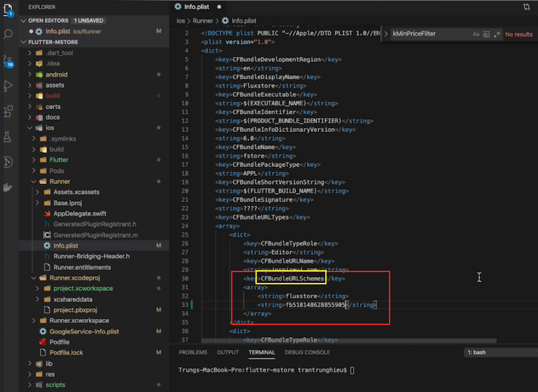This screenshot has height=392, width=538.
Task: Collapse the Runner.xcodeproj folder
Action: click(34, 278)
